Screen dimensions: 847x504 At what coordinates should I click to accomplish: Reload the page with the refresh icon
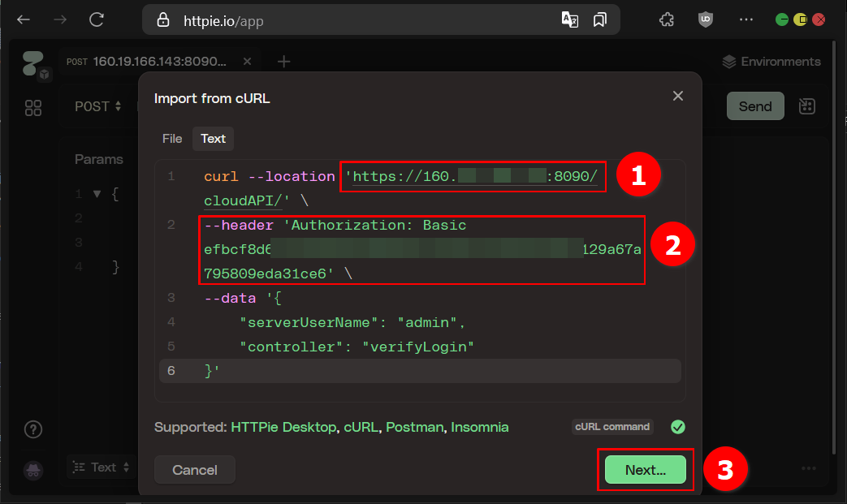(x=97, y=20)
